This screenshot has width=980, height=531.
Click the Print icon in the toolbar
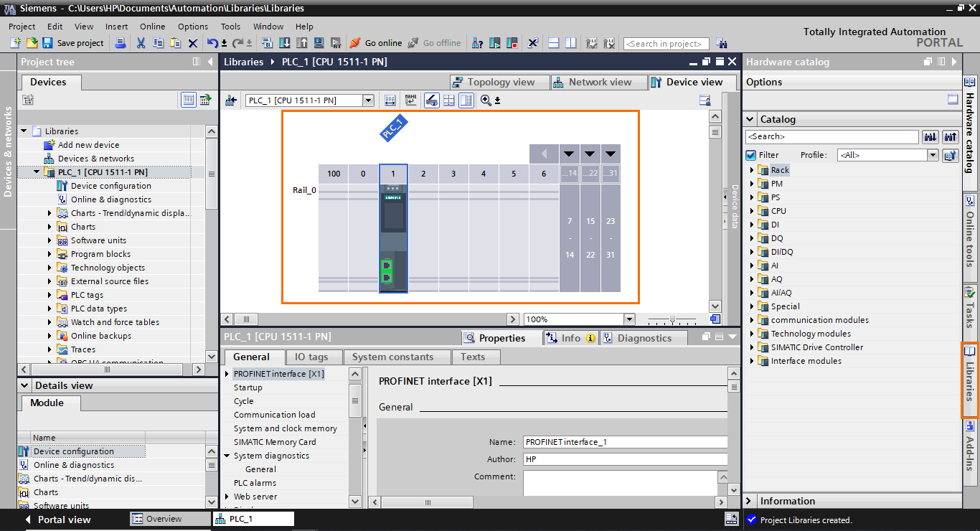click(121, 43)
